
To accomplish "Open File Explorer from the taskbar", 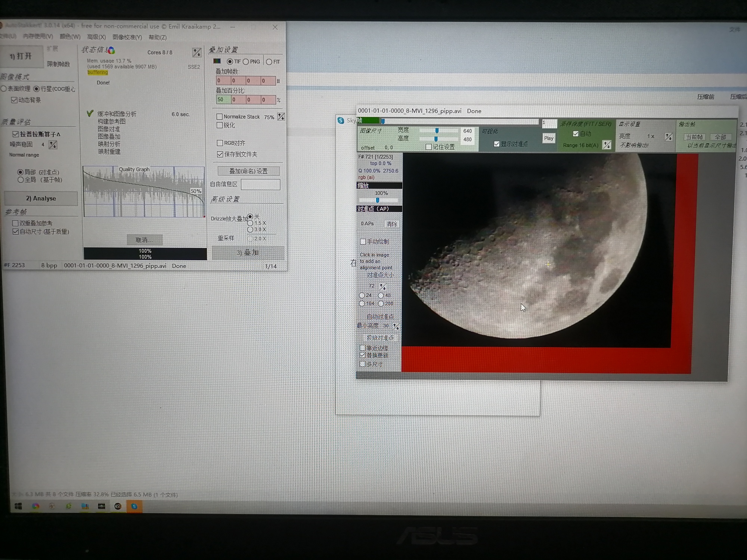I will coord(85,506).
